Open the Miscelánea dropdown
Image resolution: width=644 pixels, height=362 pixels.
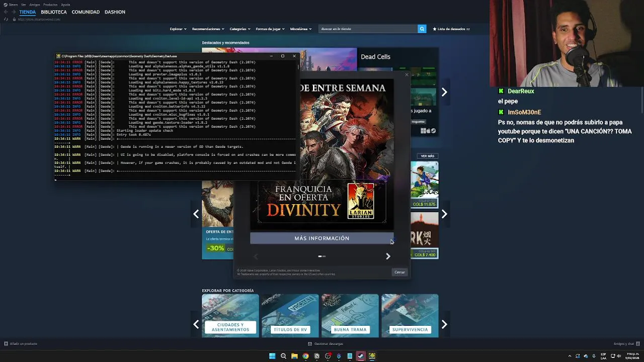(301, 29)
